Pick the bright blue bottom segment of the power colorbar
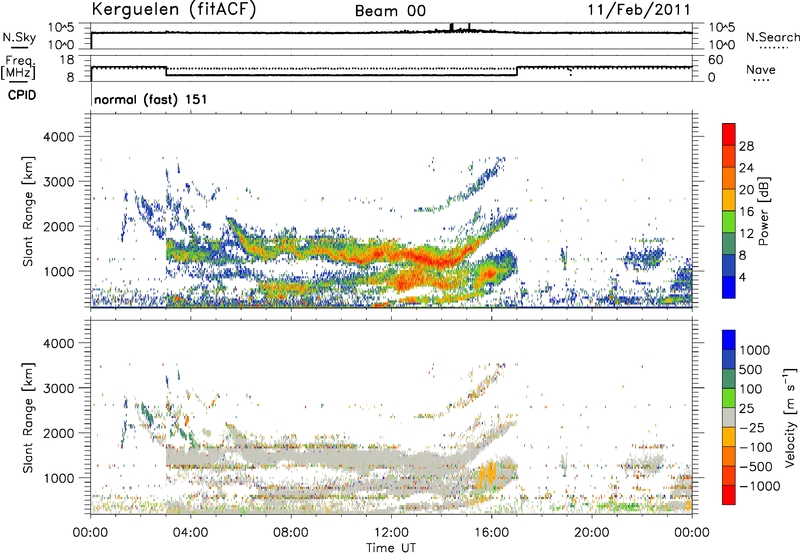 tap(729, 287)
